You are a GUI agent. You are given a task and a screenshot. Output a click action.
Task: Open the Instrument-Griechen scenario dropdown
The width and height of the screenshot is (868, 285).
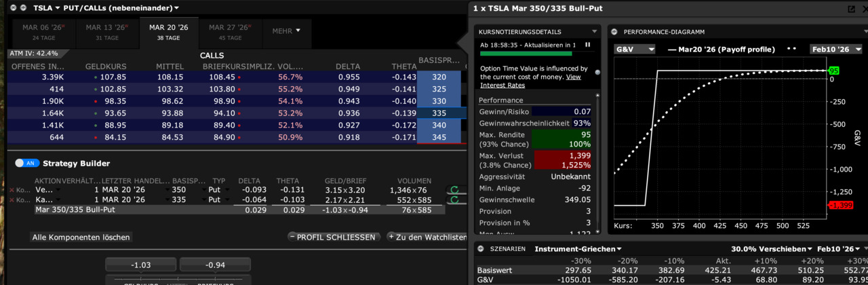click(x=578, y=249)
